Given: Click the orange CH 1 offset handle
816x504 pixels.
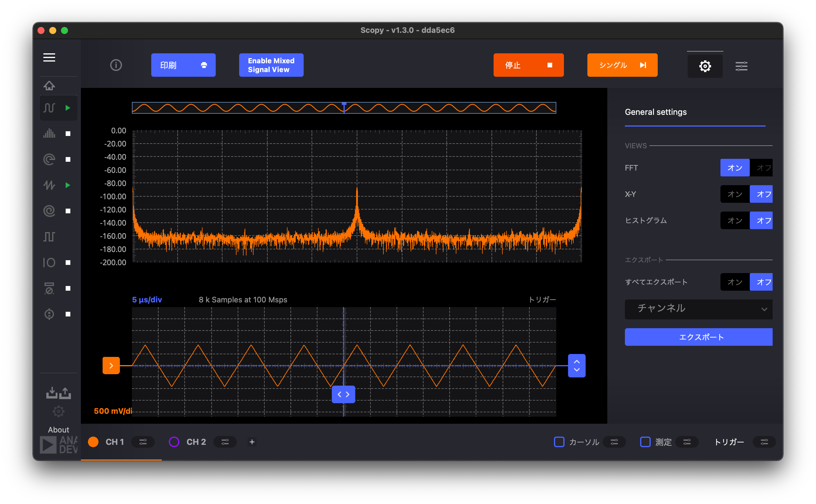Looking at the screenshot, I should tap(111, 366).
